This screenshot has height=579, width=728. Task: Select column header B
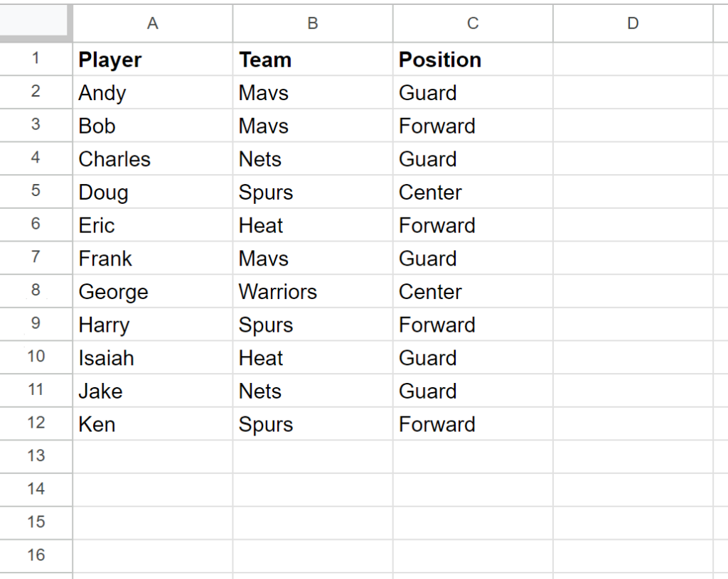(x=312, y=23)
